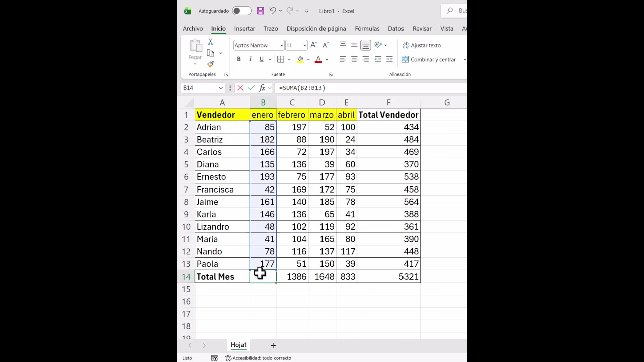
Task: Open the Revisar tab
Action: [x=422, y=29]
